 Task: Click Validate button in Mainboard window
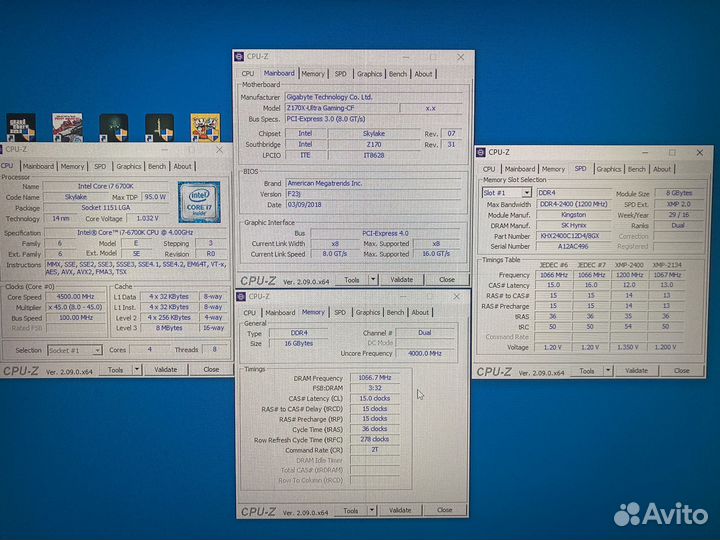[401, 279]
